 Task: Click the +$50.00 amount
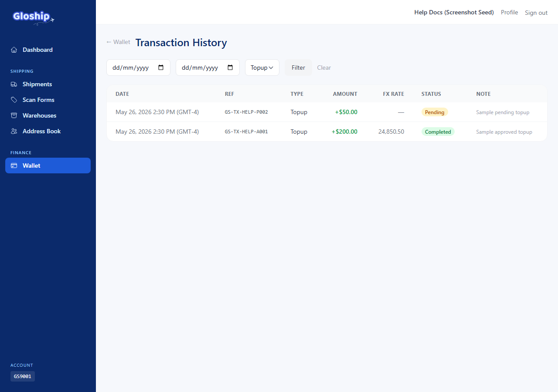pyautogui.click(x=346, y=112)
